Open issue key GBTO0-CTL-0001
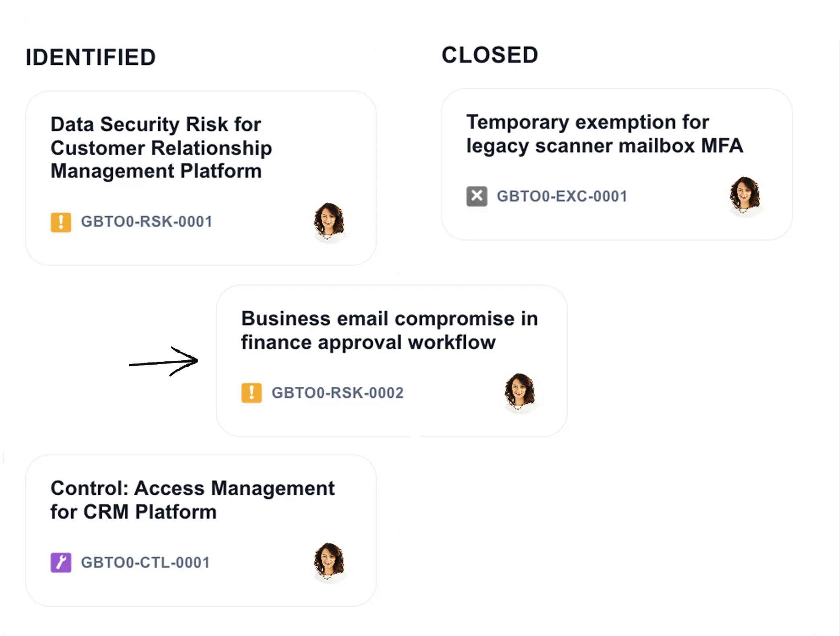The width and height of the screenshot is (840, 636). point(145,563)
